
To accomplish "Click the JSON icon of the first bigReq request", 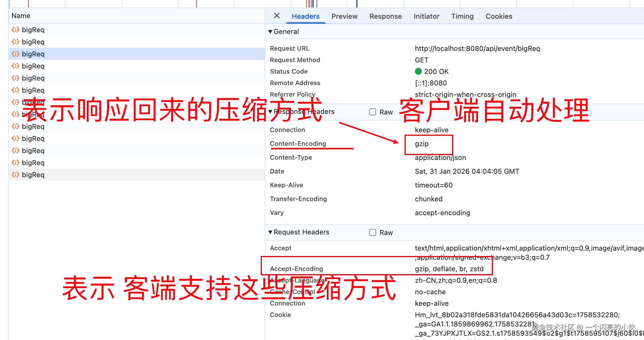I will pos(16,30).
